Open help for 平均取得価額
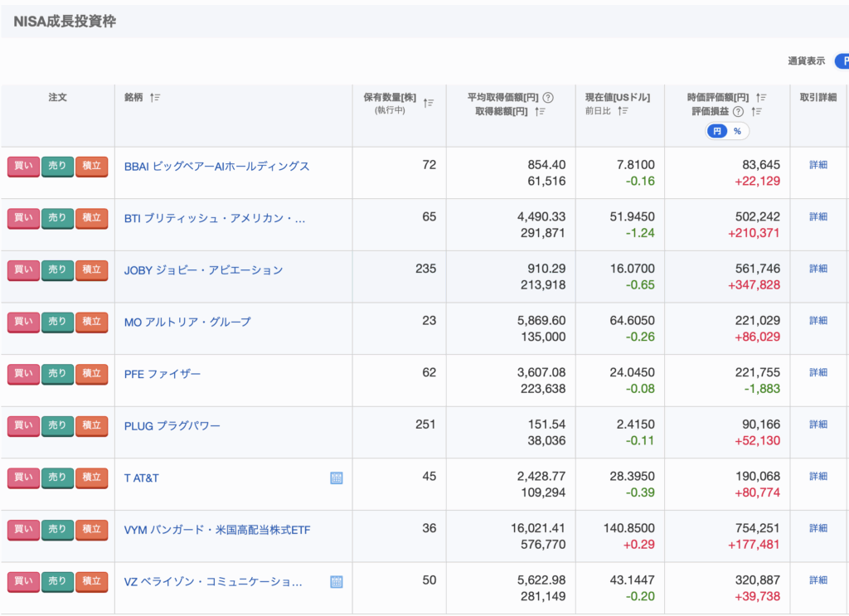The image size is (849, 616). pos(548,98)
